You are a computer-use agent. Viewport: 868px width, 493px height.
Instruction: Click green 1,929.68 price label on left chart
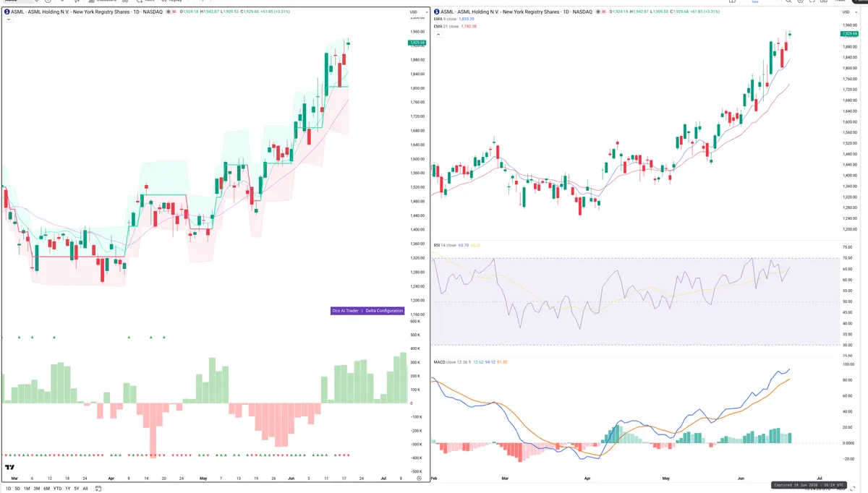tap(417, 43)
